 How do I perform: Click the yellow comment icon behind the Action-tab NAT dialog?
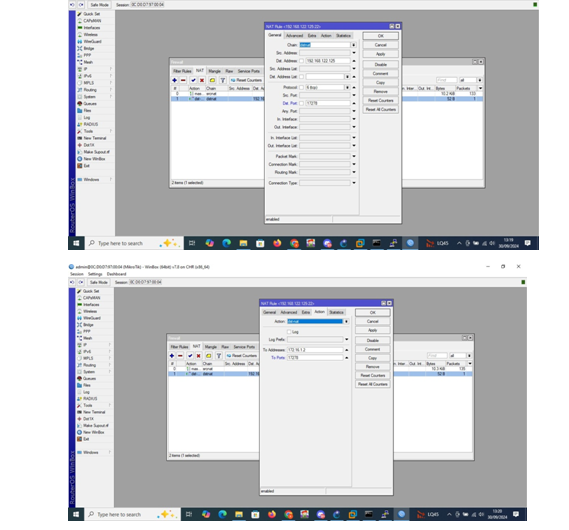208,356
